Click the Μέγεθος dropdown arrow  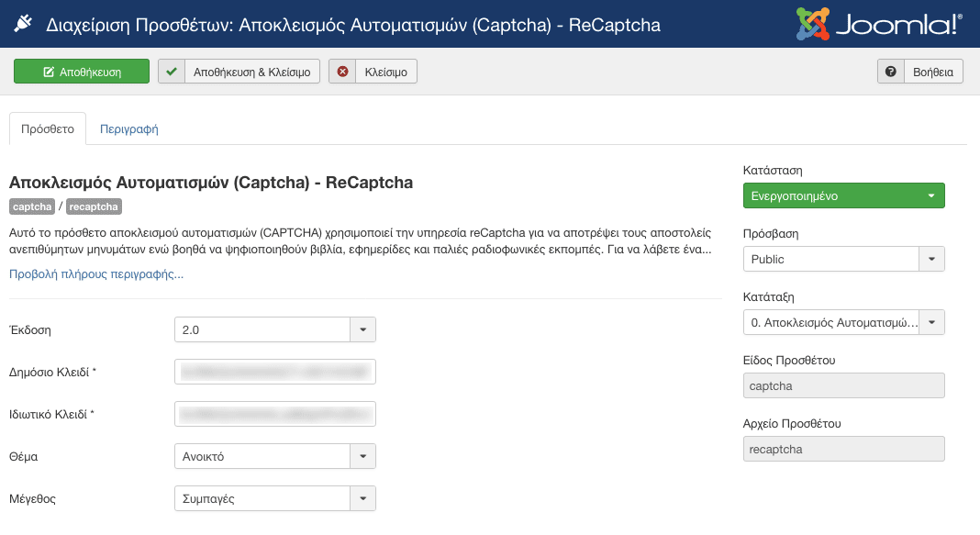click(x=363, y=498)
